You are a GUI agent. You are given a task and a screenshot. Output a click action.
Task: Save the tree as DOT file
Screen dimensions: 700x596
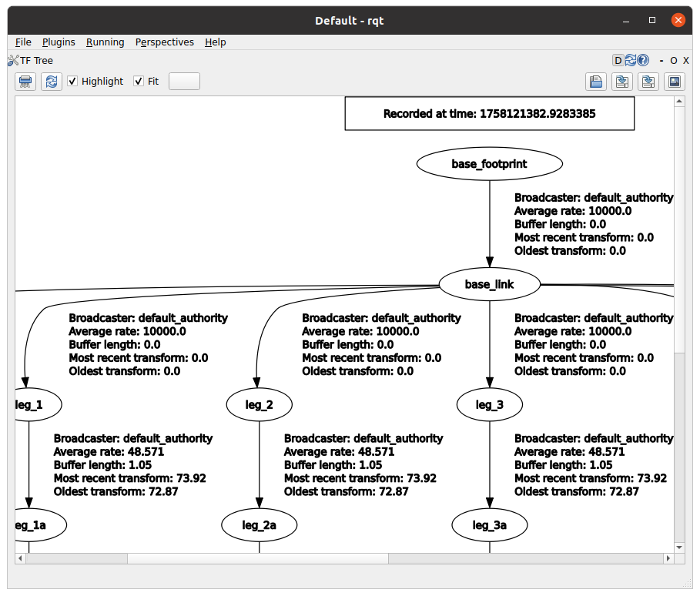coord(622,82)
